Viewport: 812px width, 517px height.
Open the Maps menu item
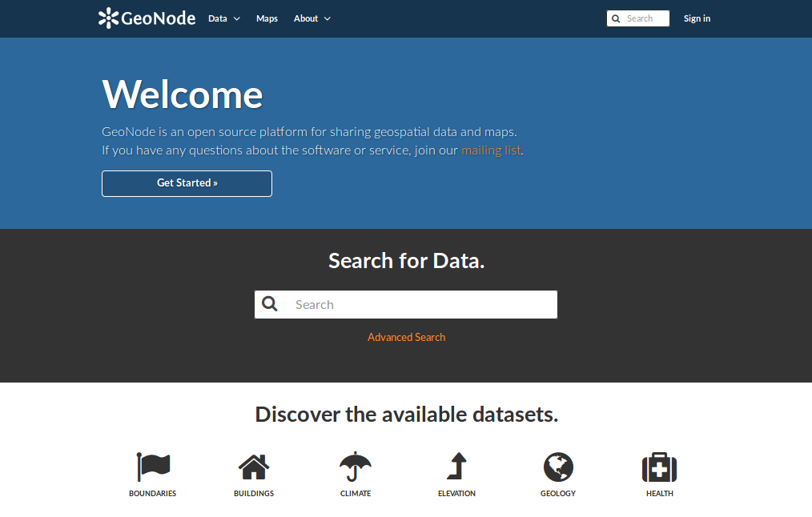point(267,18)
